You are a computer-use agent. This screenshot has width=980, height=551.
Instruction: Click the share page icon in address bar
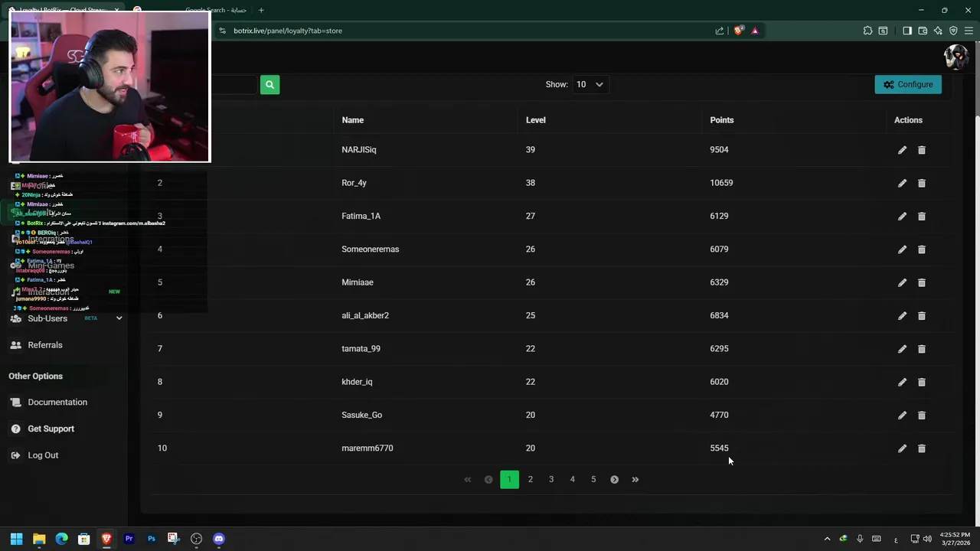[x=720, y=31]
